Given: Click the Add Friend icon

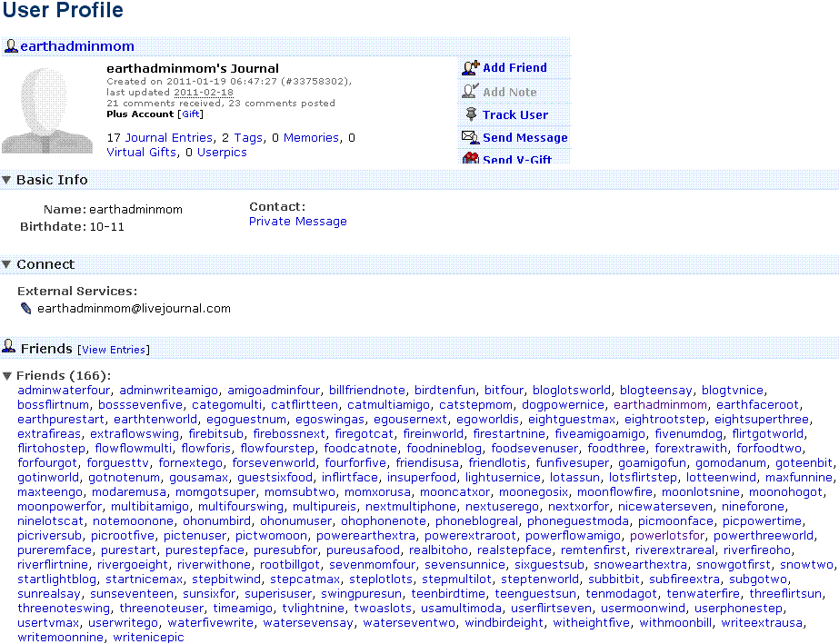Looking at the screenshot, I should click(x=470, y=67).
